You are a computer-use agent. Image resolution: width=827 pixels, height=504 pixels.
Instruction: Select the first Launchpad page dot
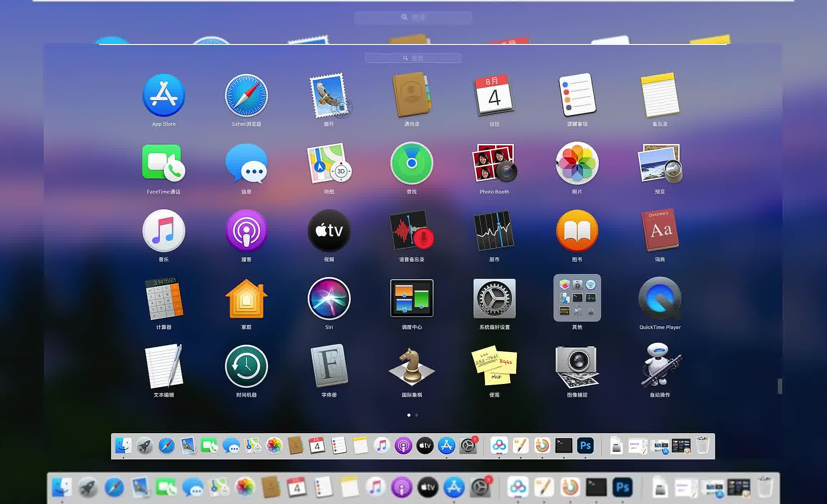click(x=408, y=415)
